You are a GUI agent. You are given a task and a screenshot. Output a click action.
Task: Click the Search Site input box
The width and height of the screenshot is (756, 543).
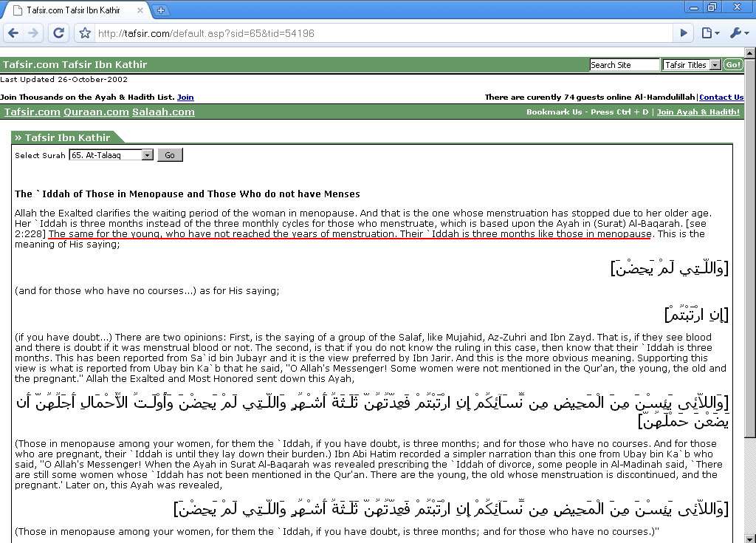point(625,65)
